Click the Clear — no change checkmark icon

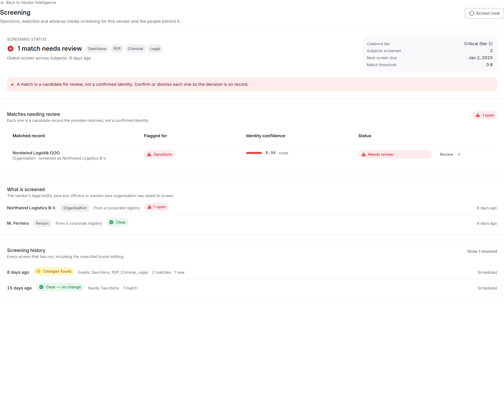[x=41, y=287]
